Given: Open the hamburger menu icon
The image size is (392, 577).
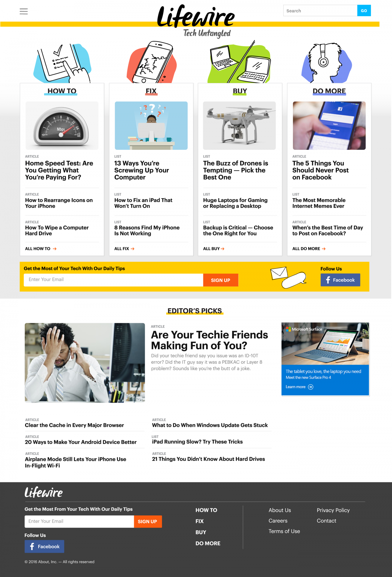Looking at the screenshot, I should [x=24, y=11].
